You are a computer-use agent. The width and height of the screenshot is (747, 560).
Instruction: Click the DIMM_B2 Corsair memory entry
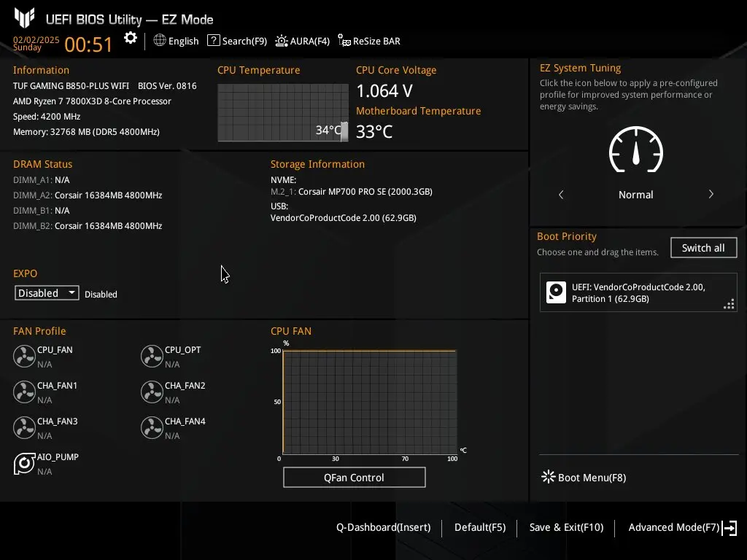point(88,226)
